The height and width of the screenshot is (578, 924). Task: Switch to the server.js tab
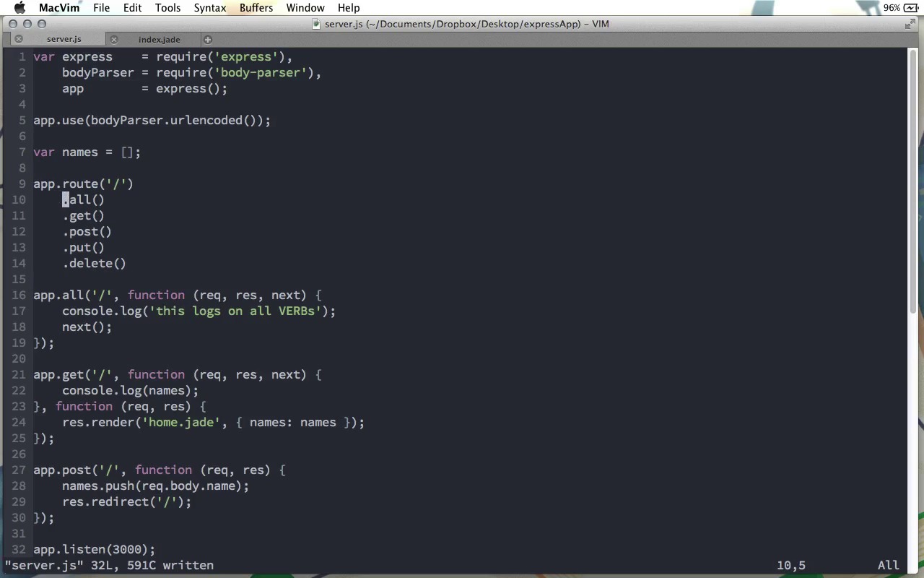[64, 39]
